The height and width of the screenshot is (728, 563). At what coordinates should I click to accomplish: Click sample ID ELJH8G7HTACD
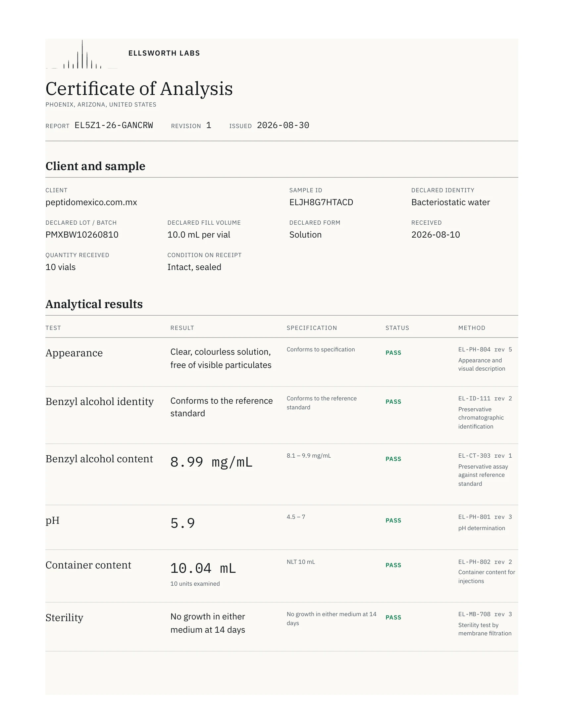[321, 202]
